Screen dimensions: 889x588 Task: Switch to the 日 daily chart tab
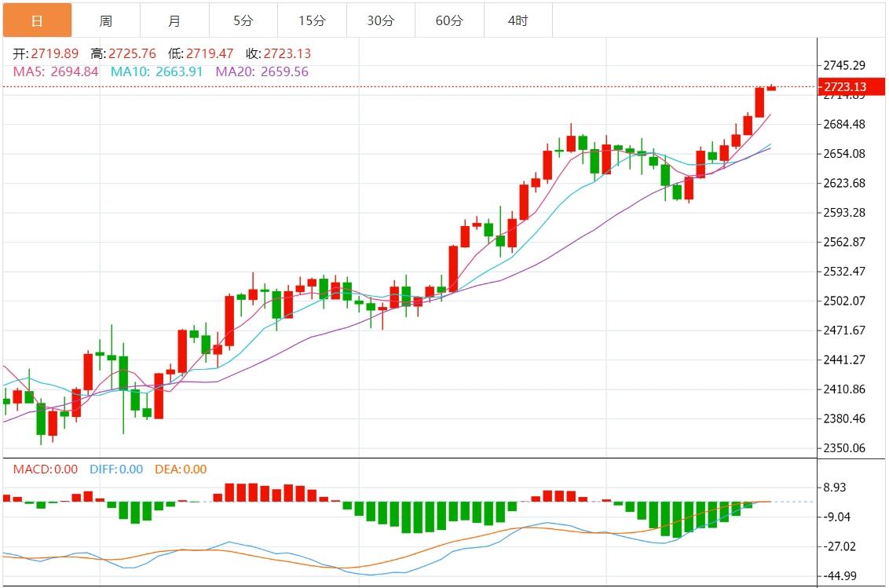(x=37, y=20)
